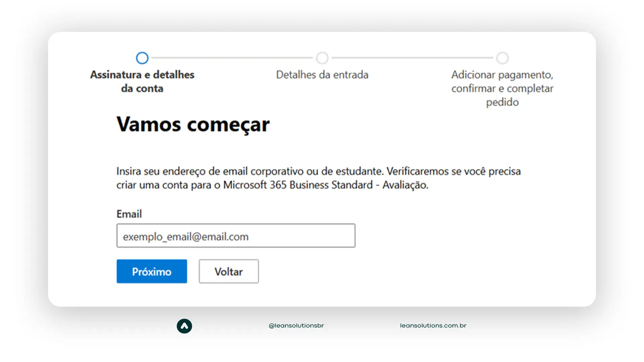Screen dimensions: 644x362
Task: Click the 'Vamos começar' heading
Action: (x=193, y=125)
